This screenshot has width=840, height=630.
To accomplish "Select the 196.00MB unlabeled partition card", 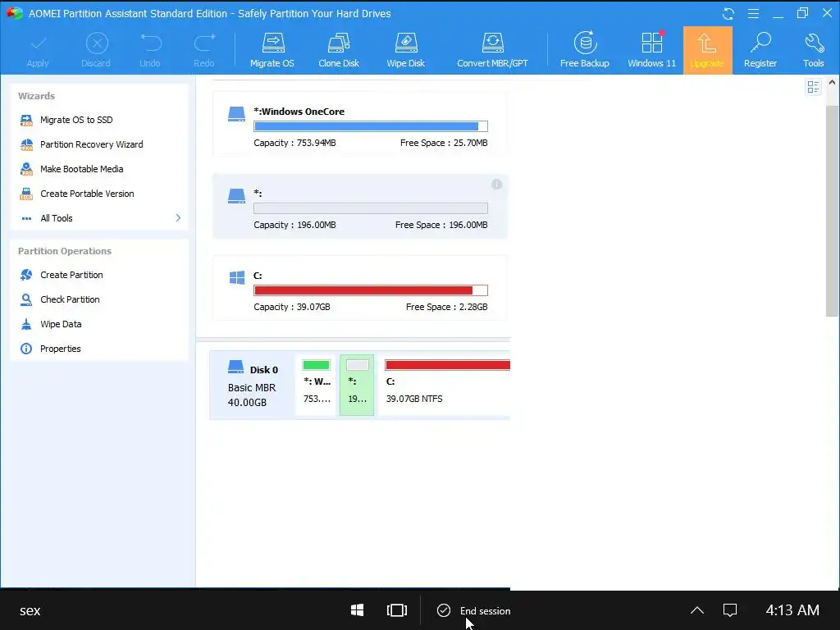I will pos(360,206).
